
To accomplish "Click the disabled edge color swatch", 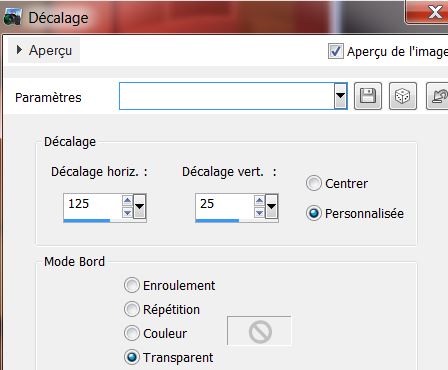I will click(x=259, y=331).
